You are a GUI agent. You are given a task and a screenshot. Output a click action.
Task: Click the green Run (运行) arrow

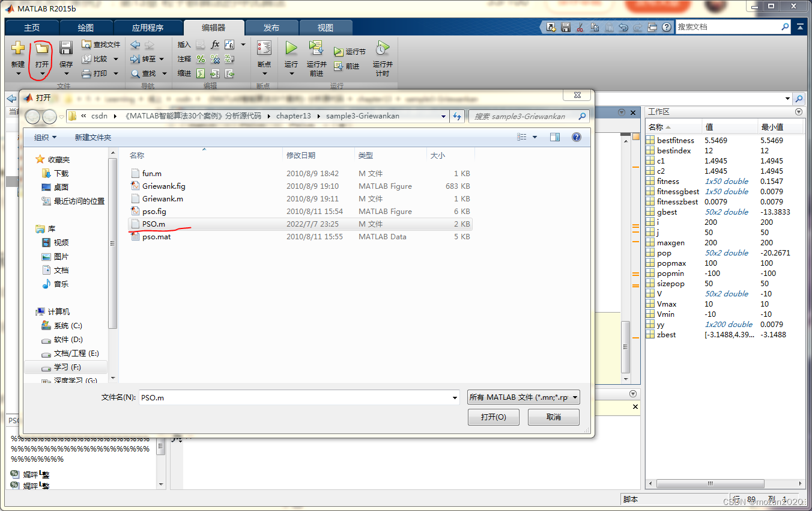[291, 48]
